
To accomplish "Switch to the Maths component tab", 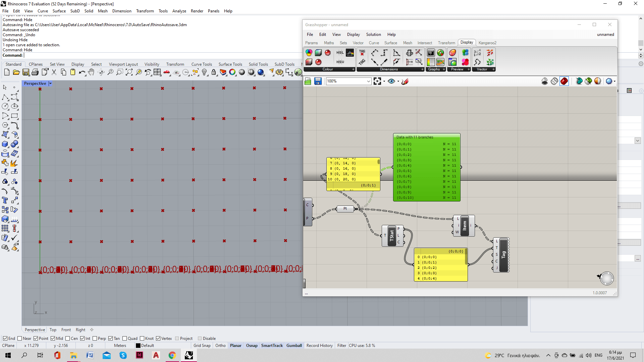I will [x=329, y=43].
